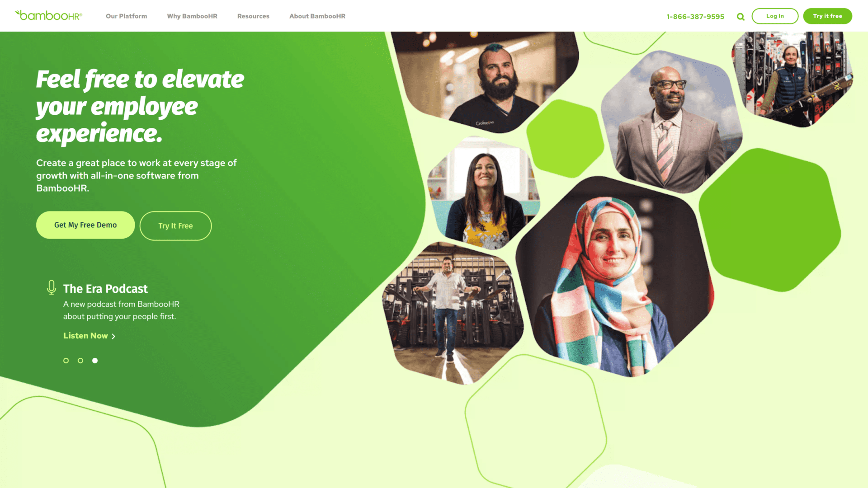Click the Get My Free Demo button

pyautogui.click(x=85, y=224)
